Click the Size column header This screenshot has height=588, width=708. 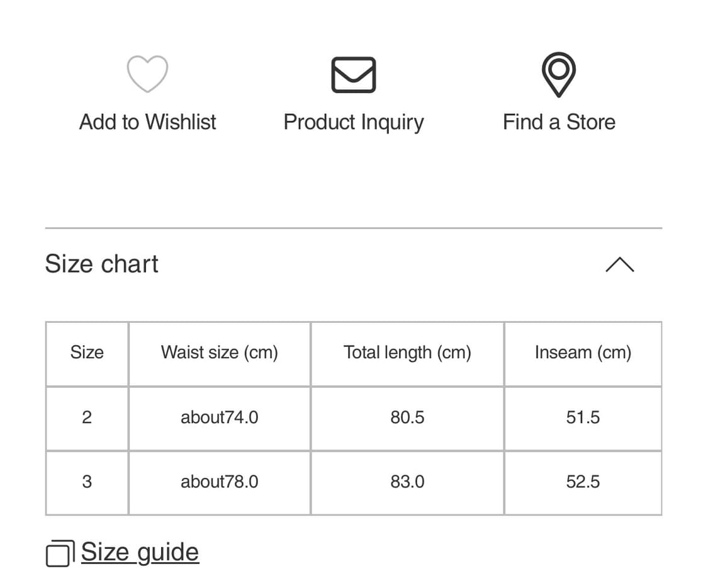[x=87, y=353]
